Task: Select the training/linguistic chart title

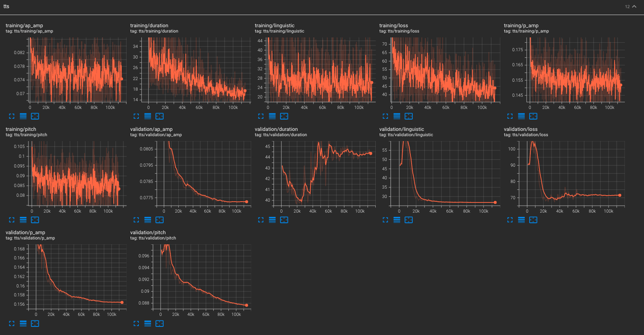Action: tap(274, 26)
